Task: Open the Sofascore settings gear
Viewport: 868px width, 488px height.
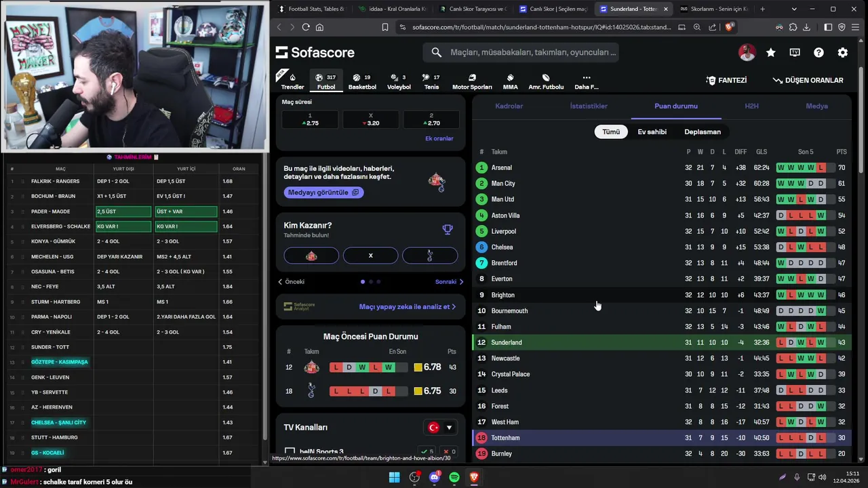Action: tap(842, 52)
